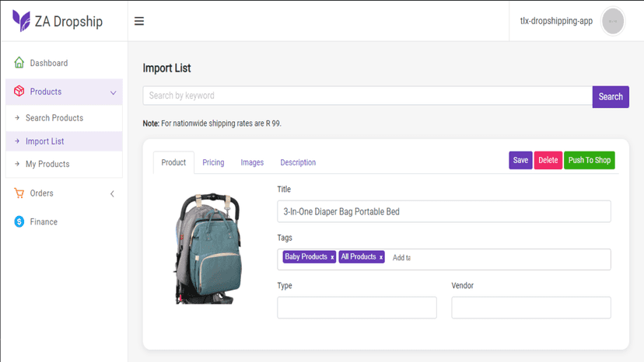Screen dimensions: 644x362
Task: Collapse the Products menu chevron
Action: 114,92
